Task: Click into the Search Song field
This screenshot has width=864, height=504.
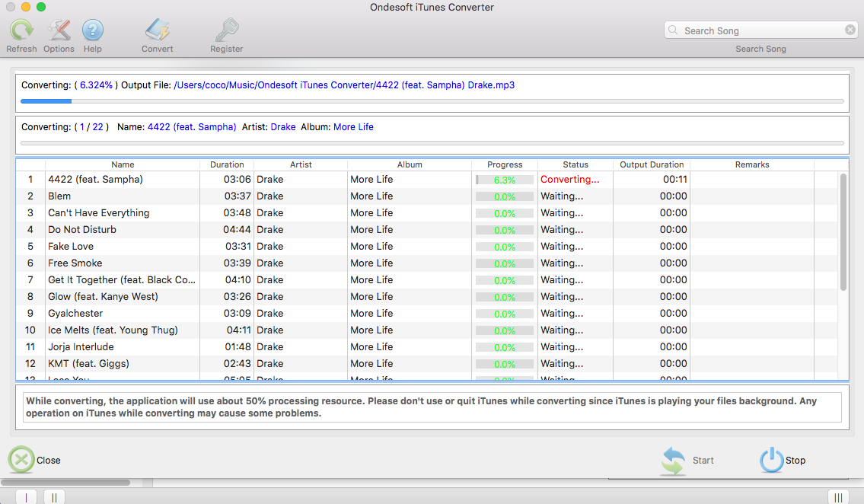Action: coord(760,30)
